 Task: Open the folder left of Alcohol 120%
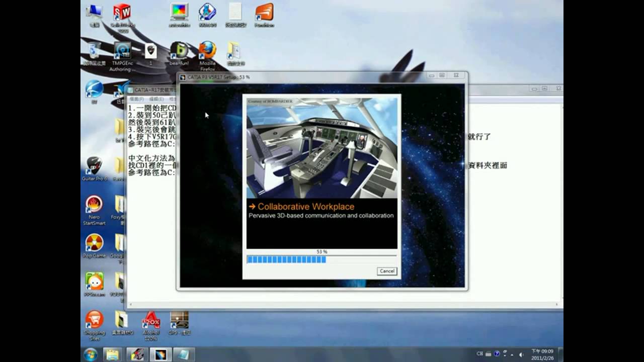click(x=122, y=323)
